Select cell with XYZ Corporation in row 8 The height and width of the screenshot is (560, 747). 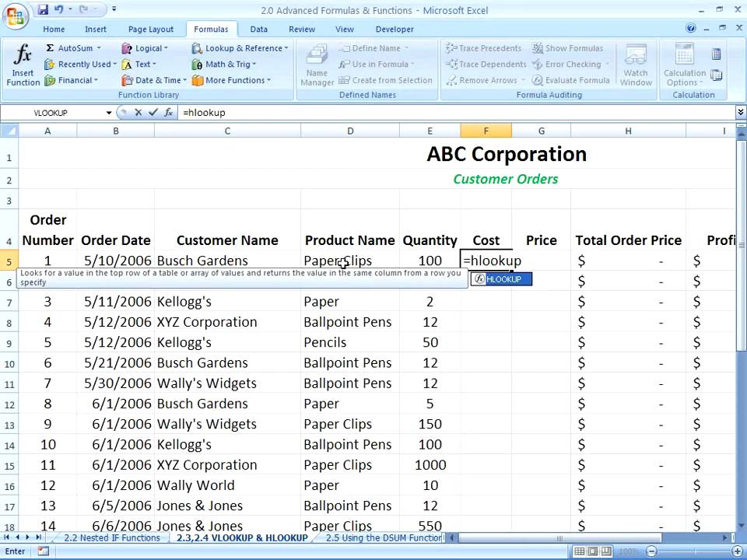point(227,322)
